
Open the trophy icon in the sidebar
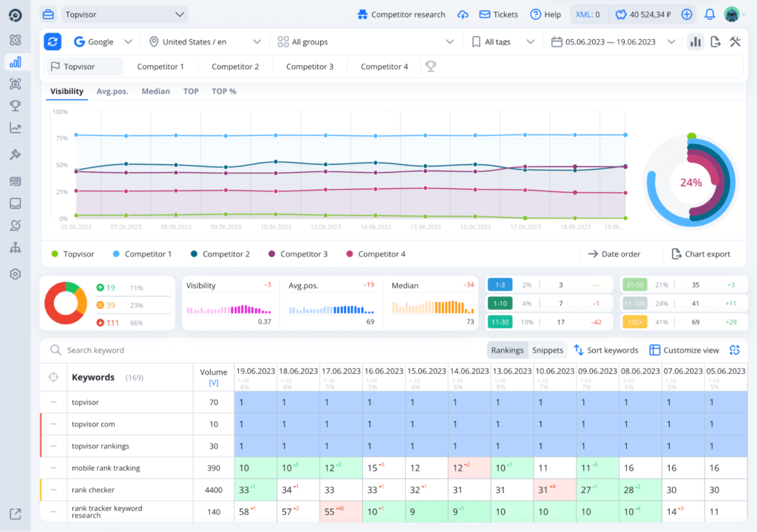click(x=15, y=106)
